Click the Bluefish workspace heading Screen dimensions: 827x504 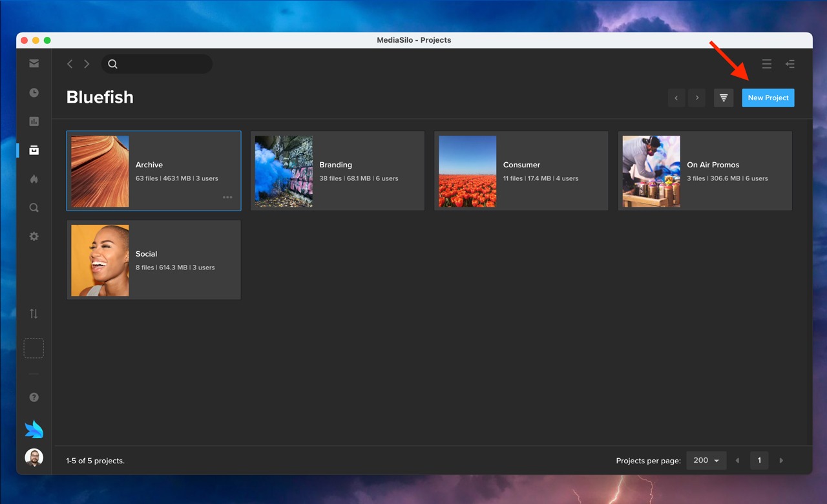pyautogui.click(x=100, y=97)
